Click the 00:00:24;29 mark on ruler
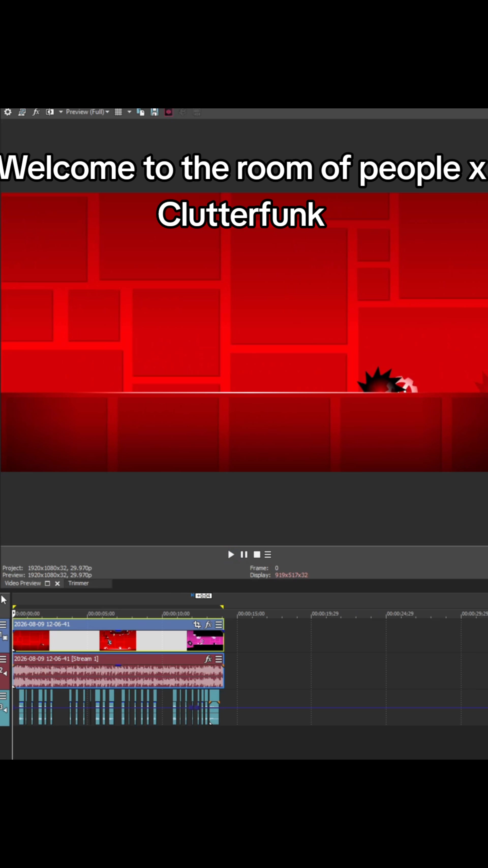This screenshot has width=488, height=868. click(400, 614)
